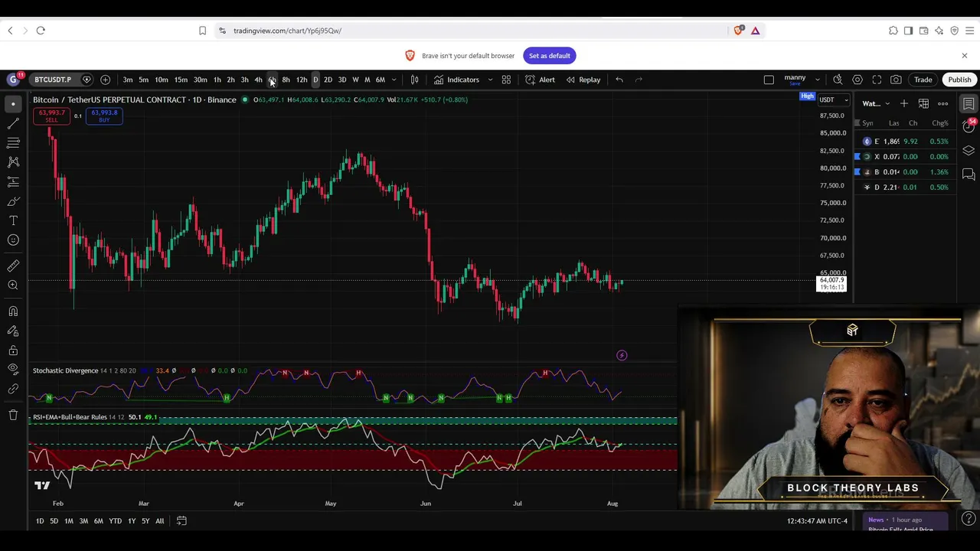This screenshot has height=551, width=980.
Task: Toggle hide all drawings eye icon
Action: pos(13,370)
